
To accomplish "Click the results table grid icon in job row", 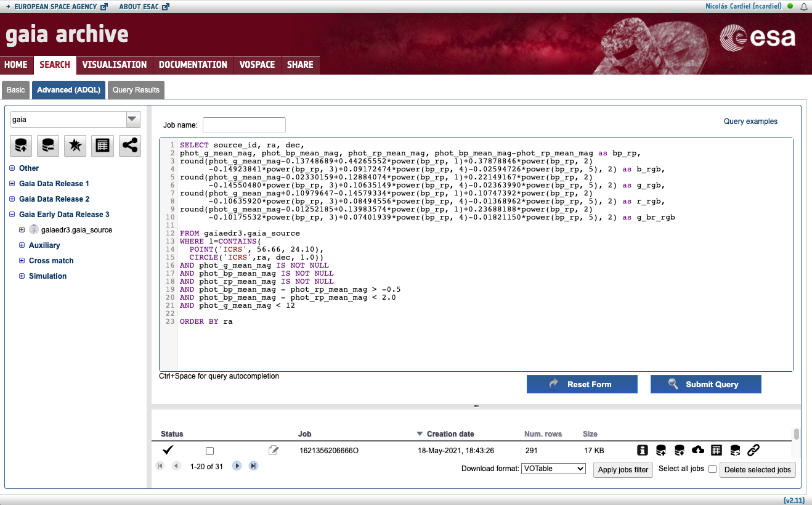I will click(717, 450).
